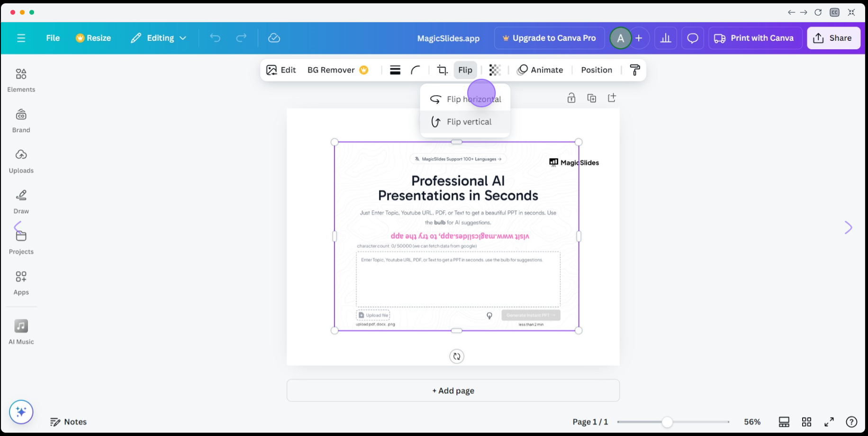868x436 pixels.
Task: Choose Flip vertical from the menu
Action: tap(465, 122)
